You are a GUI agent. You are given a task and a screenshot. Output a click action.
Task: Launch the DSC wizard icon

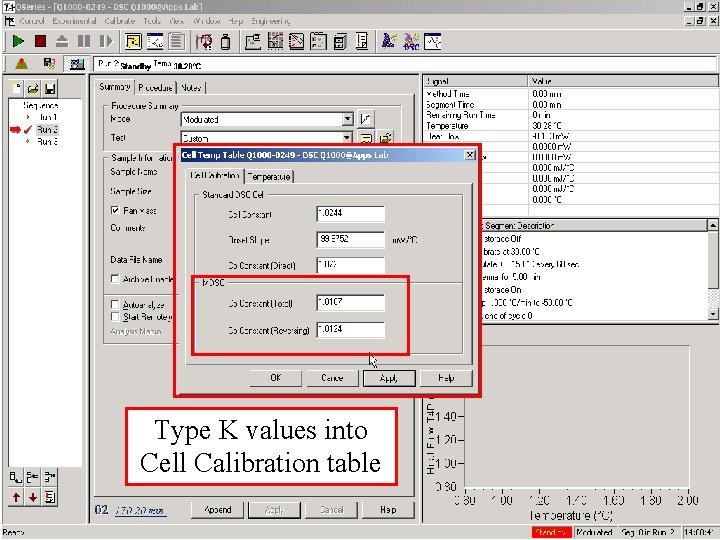[411, 42]
